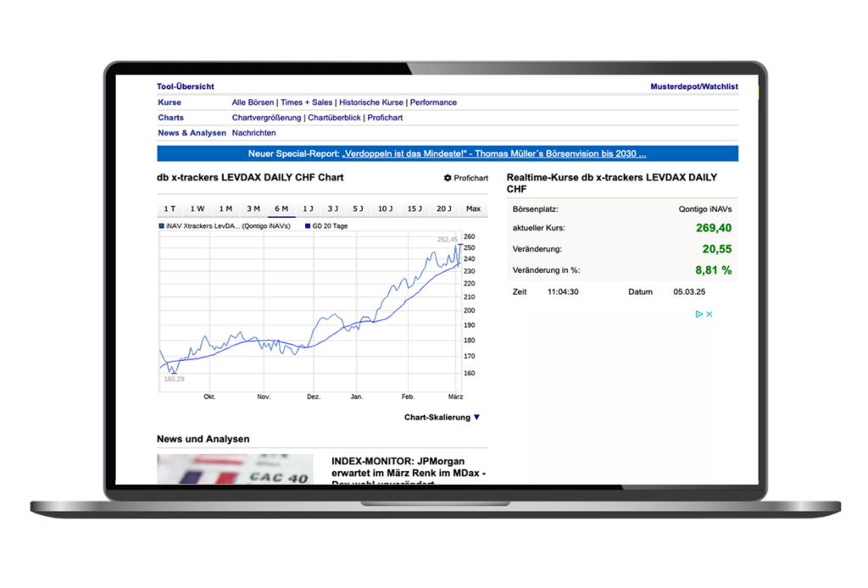Open the CAC 40 news thumbnail

tap(235, 469)
